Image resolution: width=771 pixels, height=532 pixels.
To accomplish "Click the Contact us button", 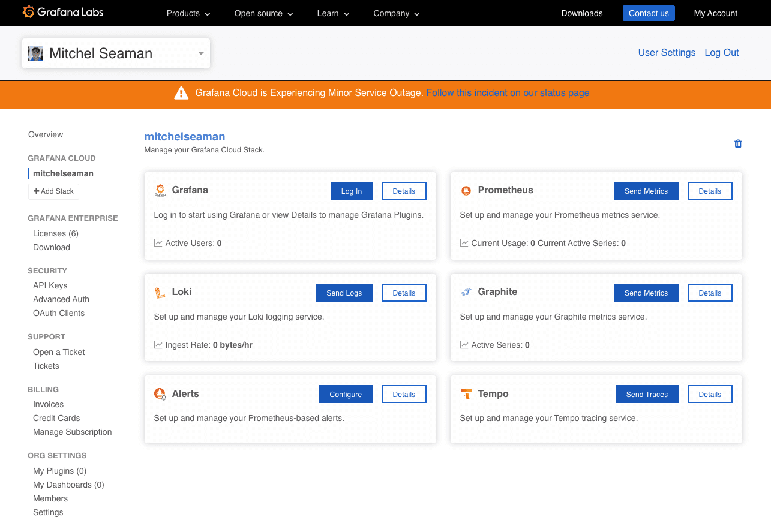I will coord(649,13).
